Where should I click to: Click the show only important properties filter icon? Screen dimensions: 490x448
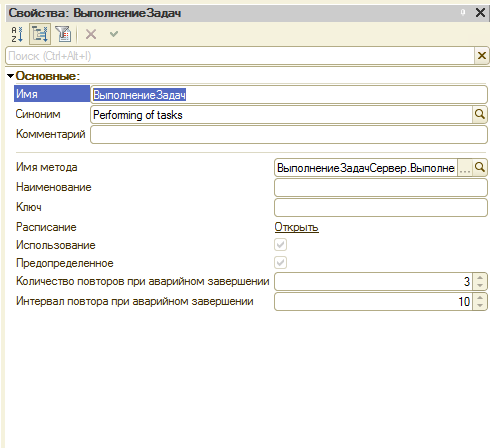tap(63, 34)
